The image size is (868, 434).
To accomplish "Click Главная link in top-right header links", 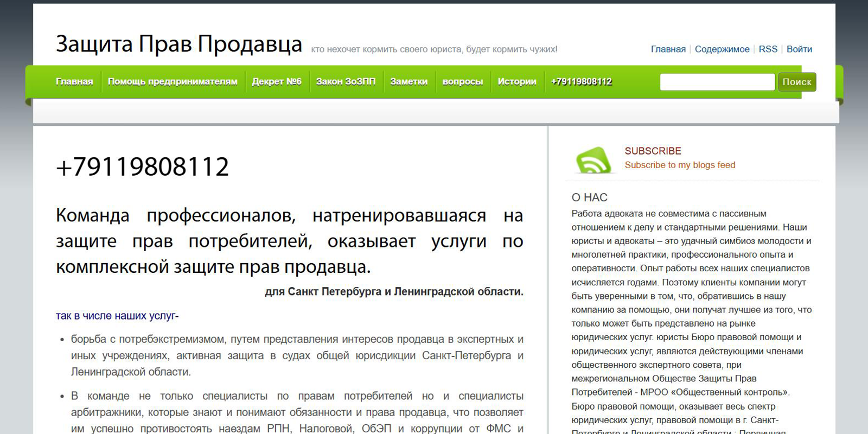I will pos(668,49).
